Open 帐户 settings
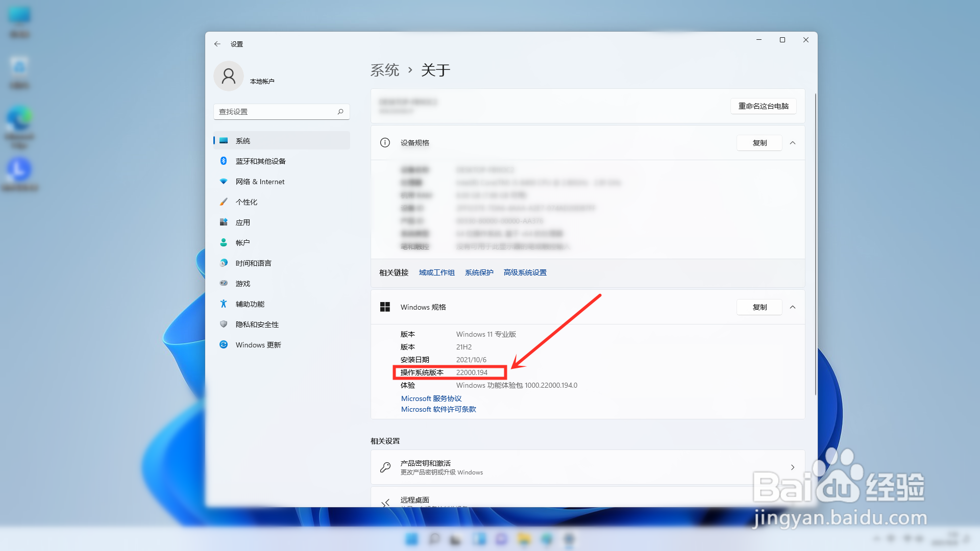This screenshot has width=980, height=551. click(x=281, y=243)
